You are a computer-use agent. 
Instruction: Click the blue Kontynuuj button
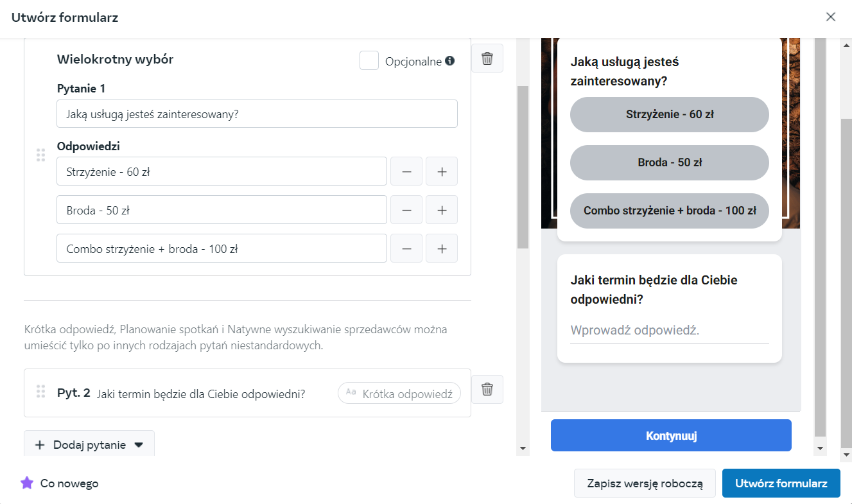tap(671, 436)
